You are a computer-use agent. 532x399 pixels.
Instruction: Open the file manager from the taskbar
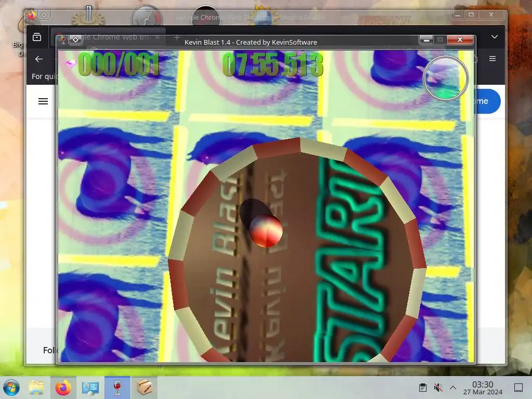coord(36,388)
